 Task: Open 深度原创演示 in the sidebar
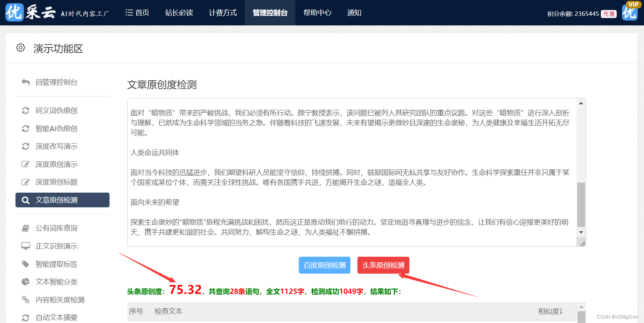coord(56,164)
